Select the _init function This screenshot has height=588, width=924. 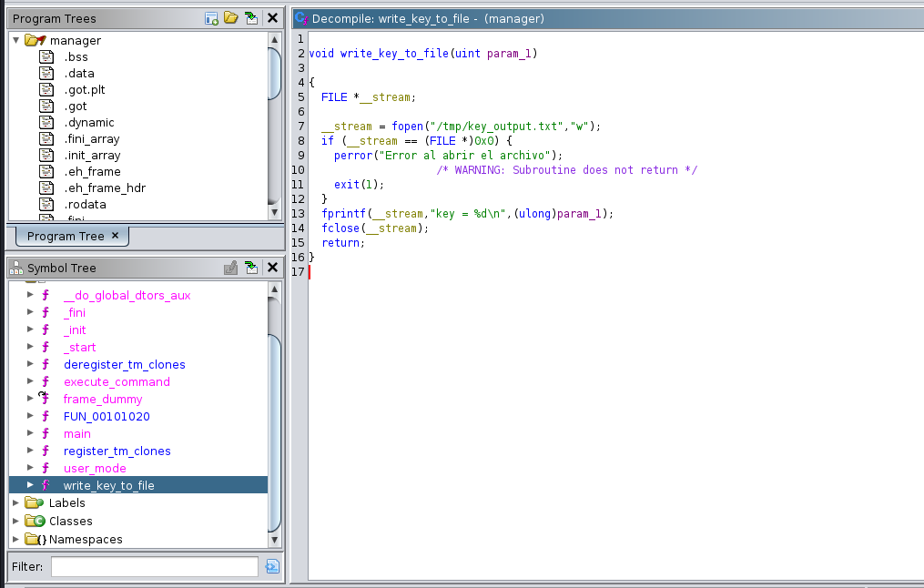(75, 329)
